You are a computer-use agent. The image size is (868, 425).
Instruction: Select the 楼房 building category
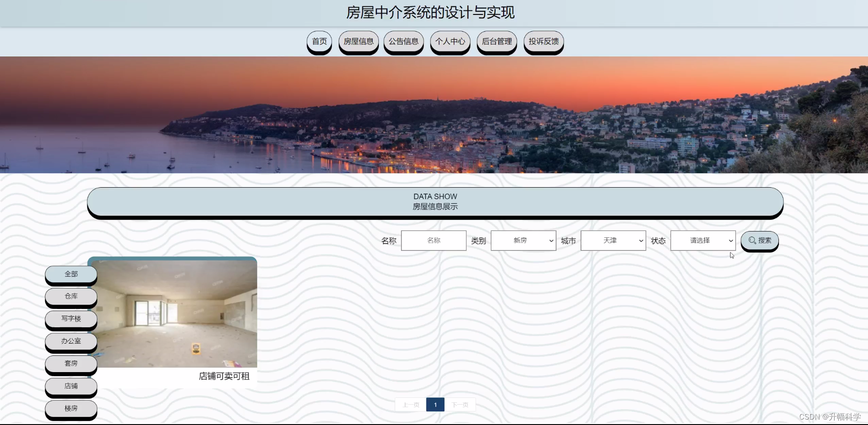[x=71, y=408]
